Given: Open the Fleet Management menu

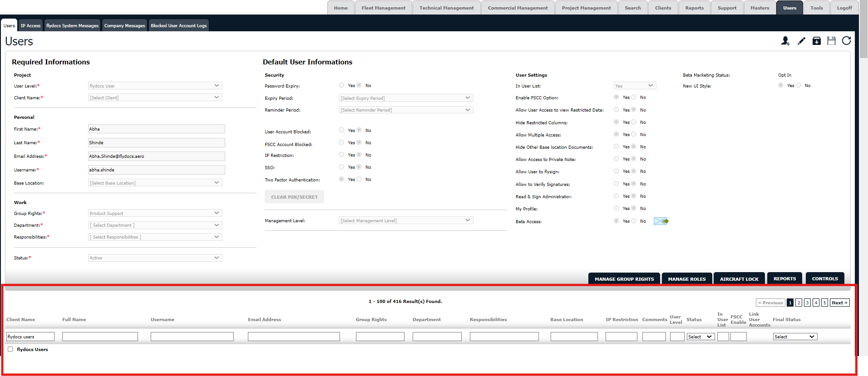Looking at the screenshot, I should [x=384, y=8].
